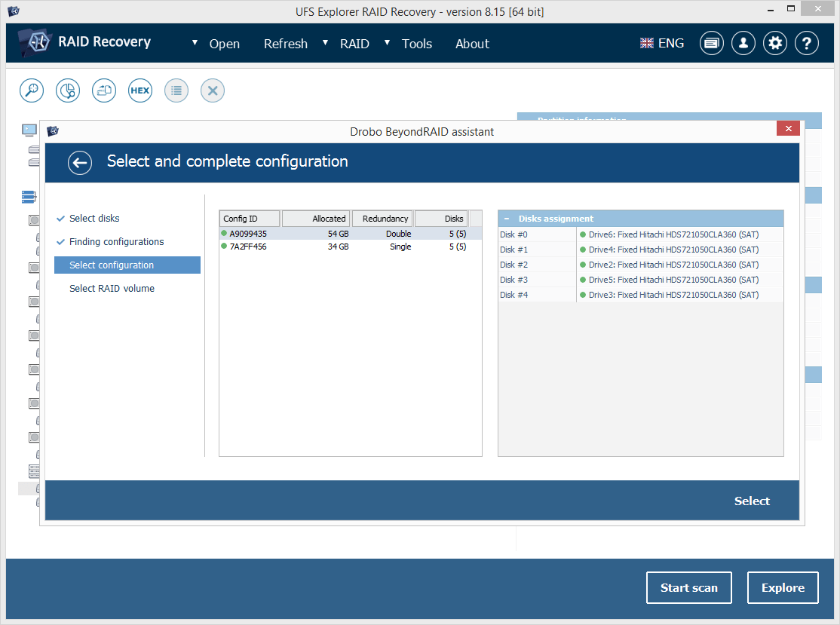
Task: Go to Select RAID volume step
Action: (112, 289)
